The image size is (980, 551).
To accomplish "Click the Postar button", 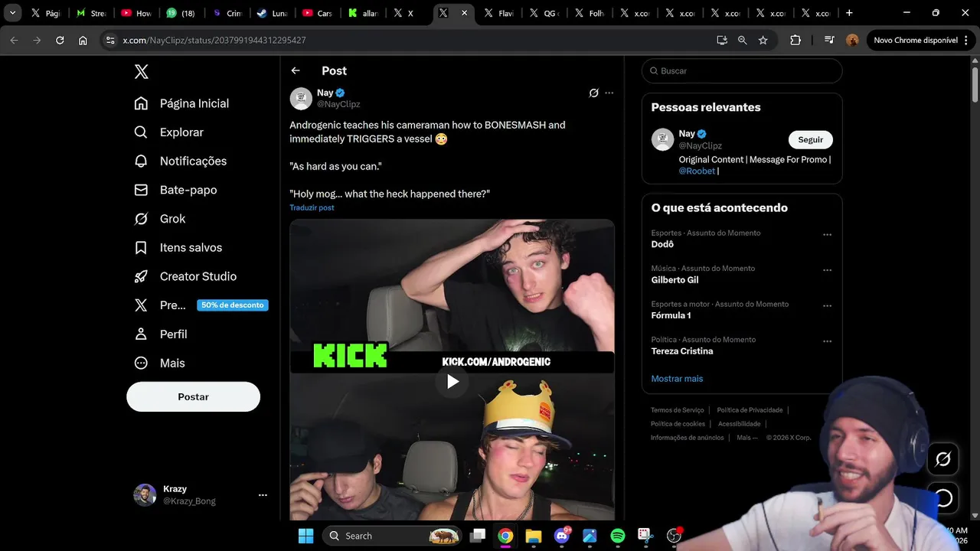I will tap(193, 396).
